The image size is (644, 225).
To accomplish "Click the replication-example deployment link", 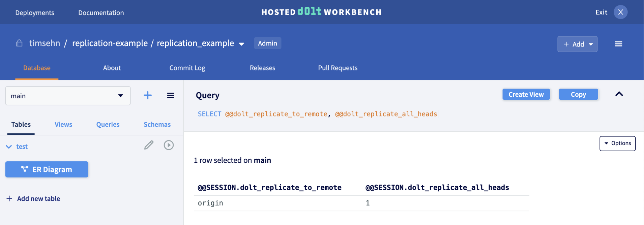I will click(110, 43).
